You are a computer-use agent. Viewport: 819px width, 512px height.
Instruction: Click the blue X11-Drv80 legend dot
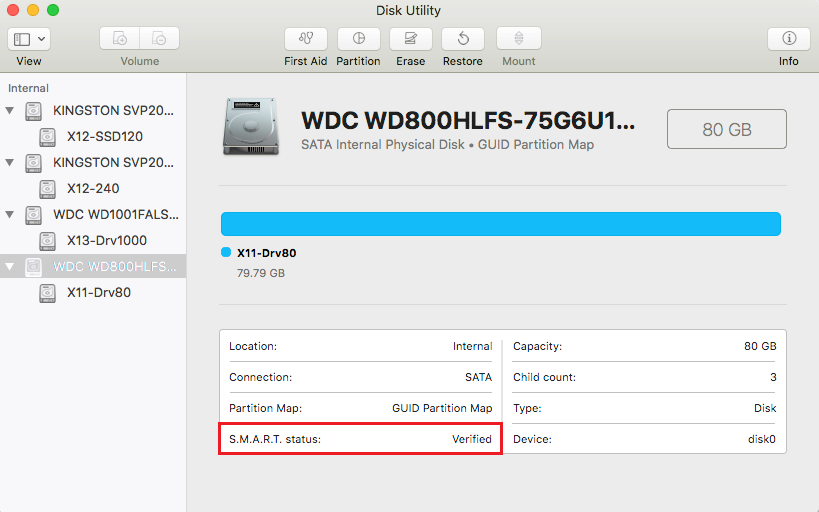[x=226, y=252]
